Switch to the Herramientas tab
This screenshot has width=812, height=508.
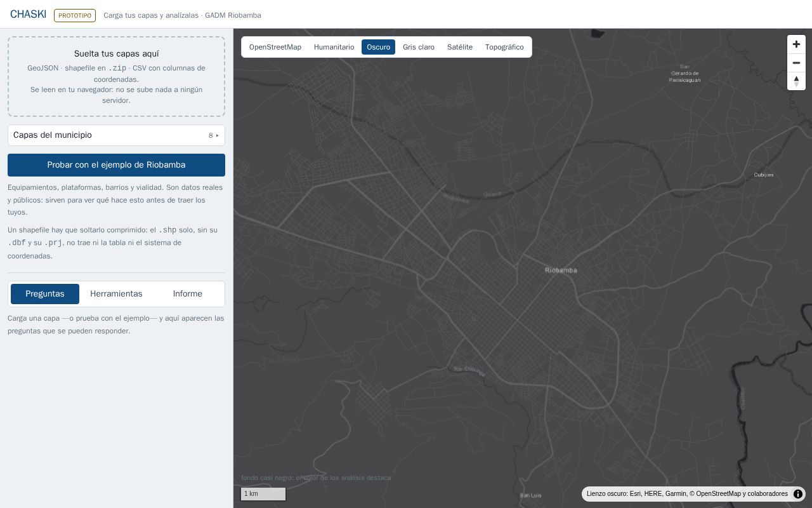click(x=116, y=294)
